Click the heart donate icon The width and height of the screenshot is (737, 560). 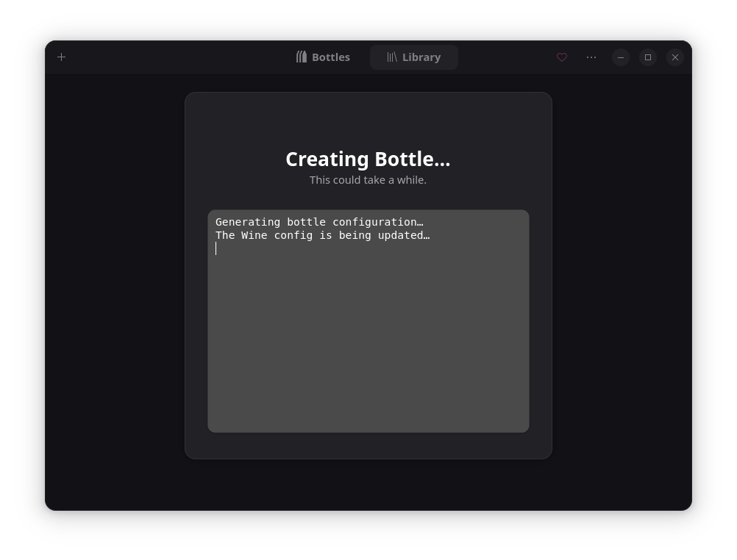pos(562,57)
